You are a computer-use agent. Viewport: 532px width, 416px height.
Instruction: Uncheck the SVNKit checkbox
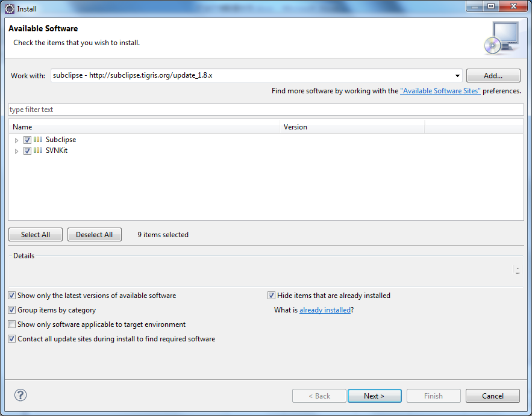(x=28, y=151)
